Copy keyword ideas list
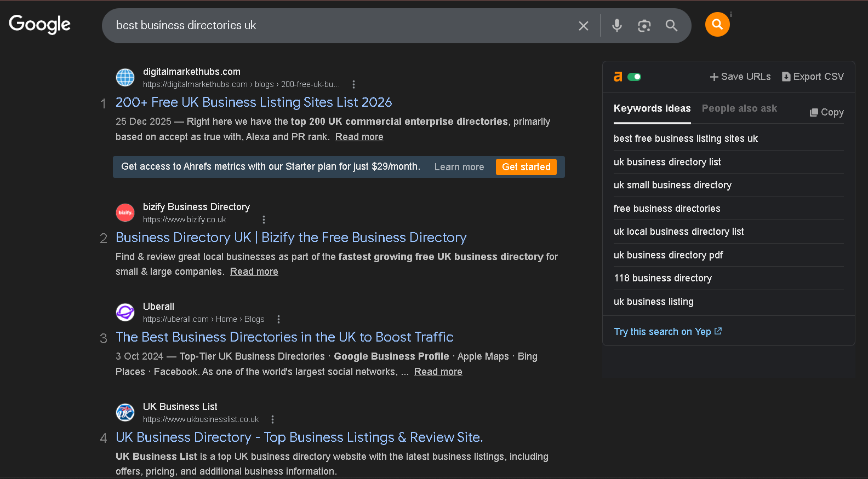 827,112
